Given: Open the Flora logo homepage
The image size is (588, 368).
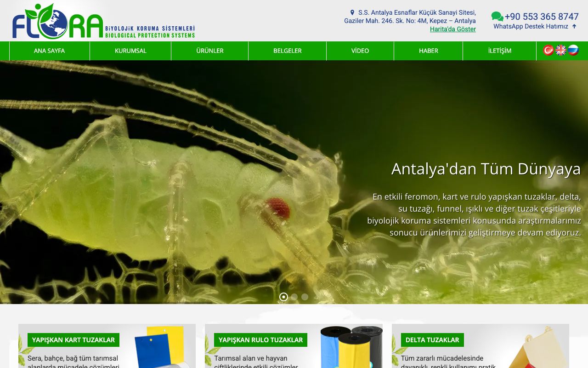Looking at the screenshot, I should pos(104,21).
